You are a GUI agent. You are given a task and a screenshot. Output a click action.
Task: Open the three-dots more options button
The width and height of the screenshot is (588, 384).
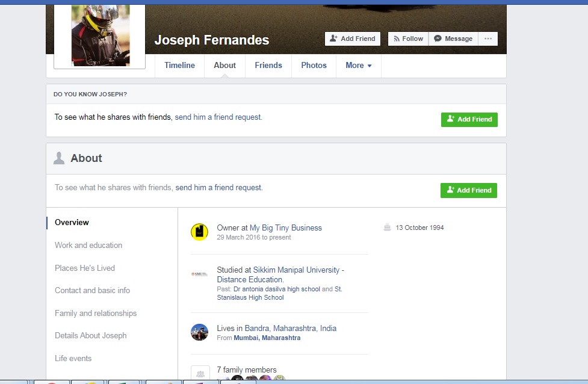[488, 39]
